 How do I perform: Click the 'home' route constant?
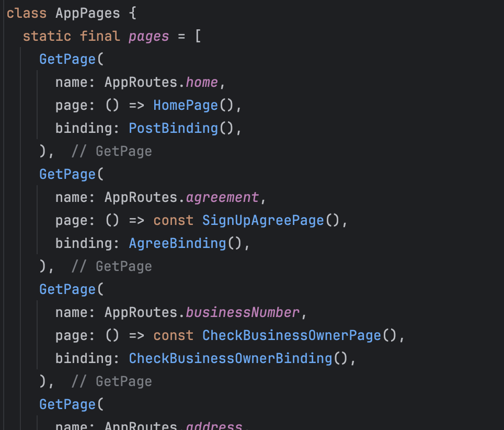[202, 83]
